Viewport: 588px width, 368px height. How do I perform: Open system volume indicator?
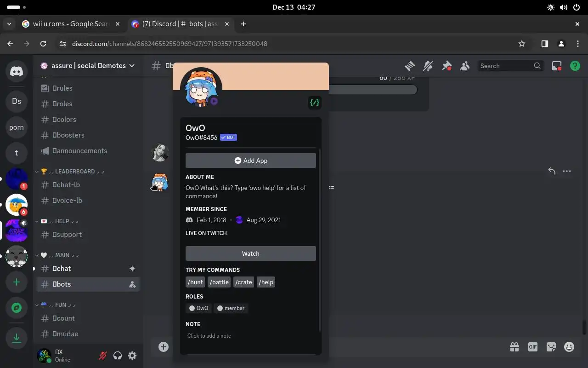pos(564,7)
